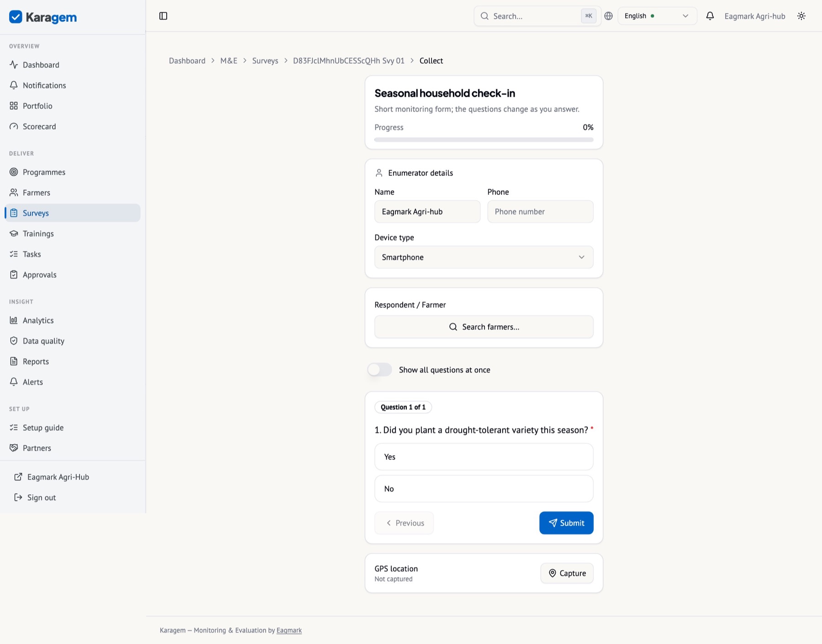This screenshot has width=822, height=644.
Task: Open Notifications in the sidebar
Action: [x=73, y=85]
